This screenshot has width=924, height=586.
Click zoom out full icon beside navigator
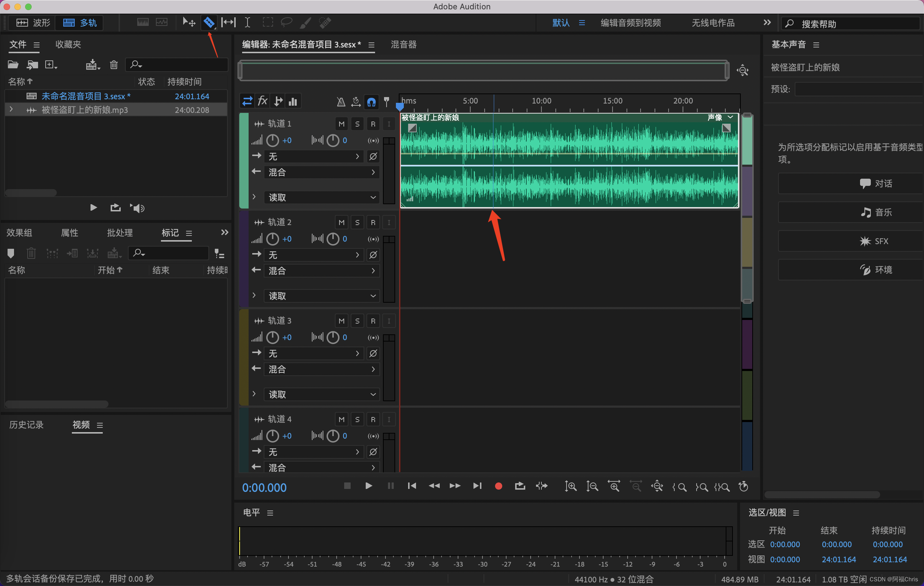pyautogui.click(x=743, y=70)
